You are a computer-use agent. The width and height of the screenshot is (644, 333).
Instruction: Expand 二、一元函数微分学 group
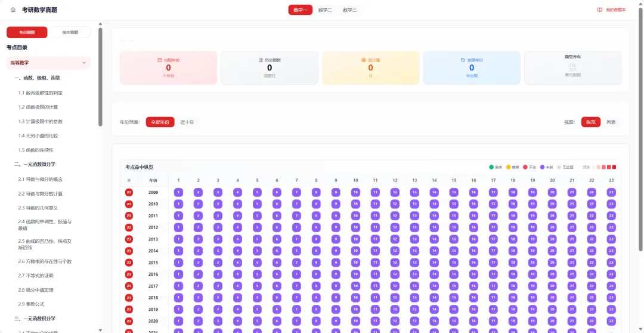pyautogui.click(x=35, y=165)
